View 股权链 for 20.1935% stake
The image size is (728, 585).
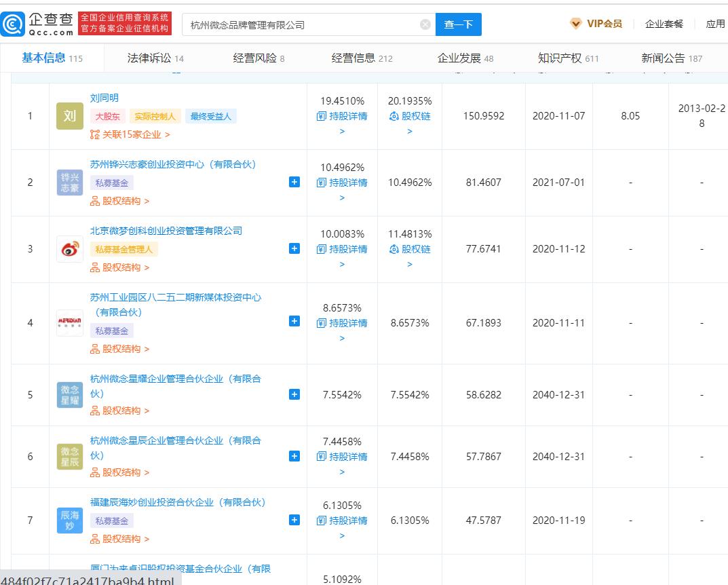(410, 117)
